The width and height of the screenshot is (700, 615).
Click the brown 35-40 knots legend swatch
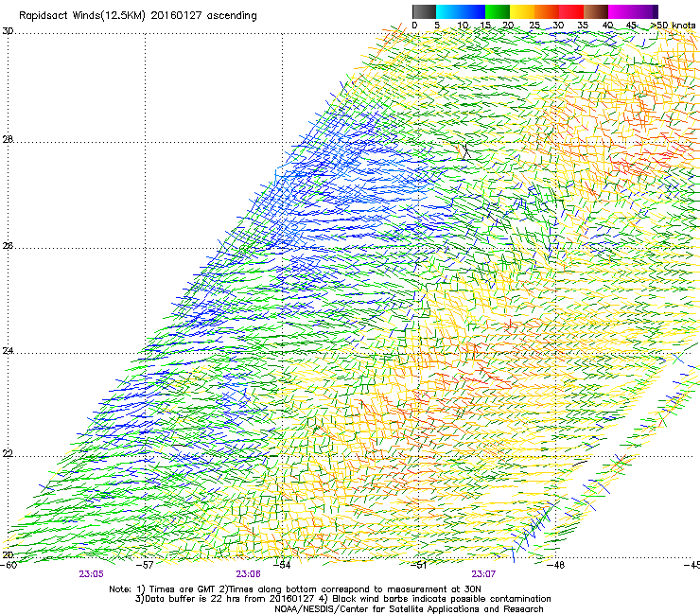[x=596, y=11]
